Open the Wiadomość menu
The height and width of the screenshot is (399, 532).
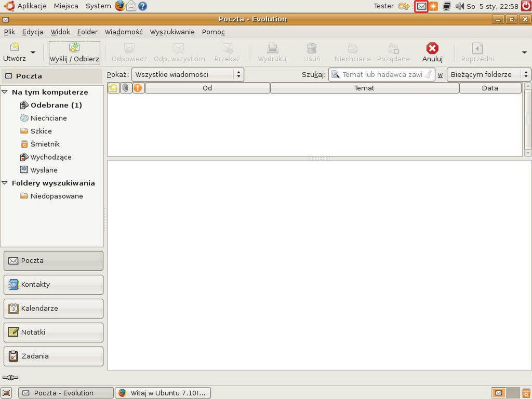124,32
